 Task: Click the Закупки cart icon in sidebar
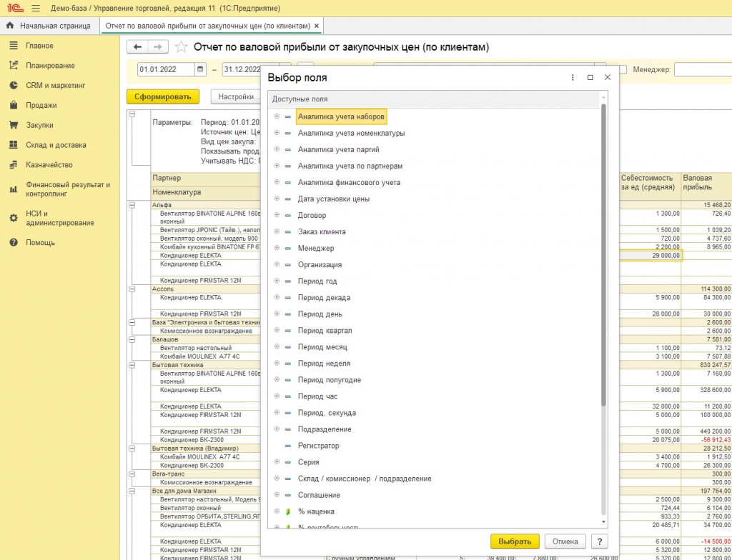click(x=12, y=125)
